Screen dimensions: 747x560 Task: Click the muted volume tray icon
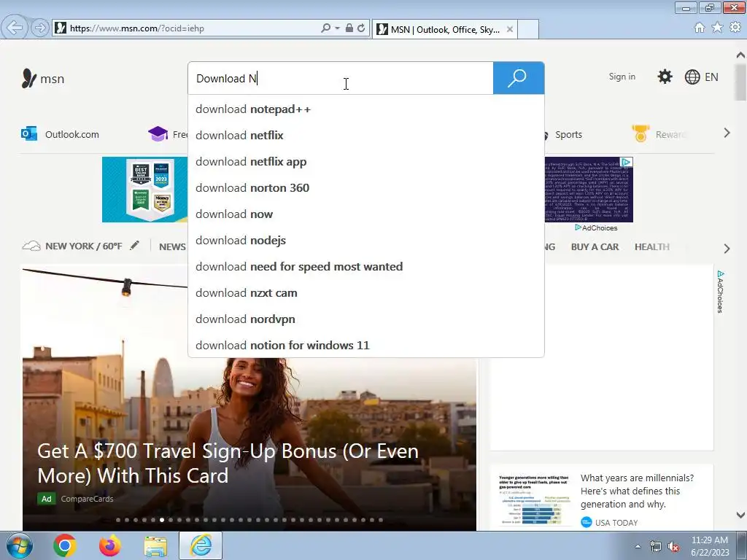[x=673, y=547]
